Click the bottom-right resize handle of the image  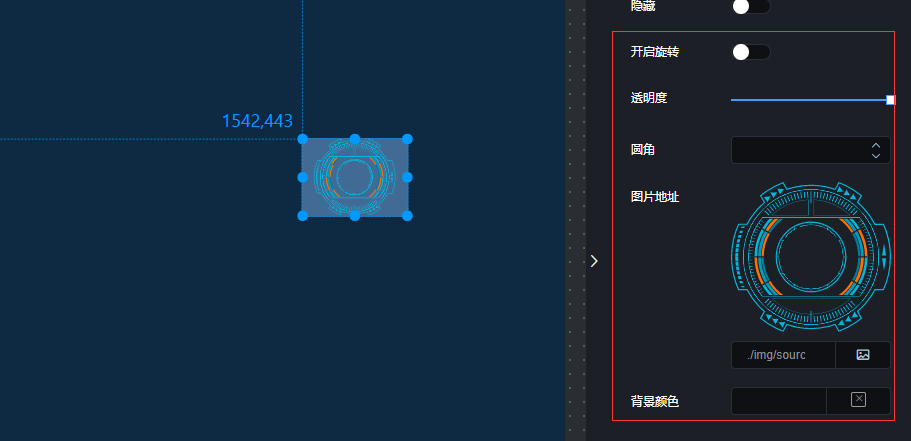tap(407, 216)
